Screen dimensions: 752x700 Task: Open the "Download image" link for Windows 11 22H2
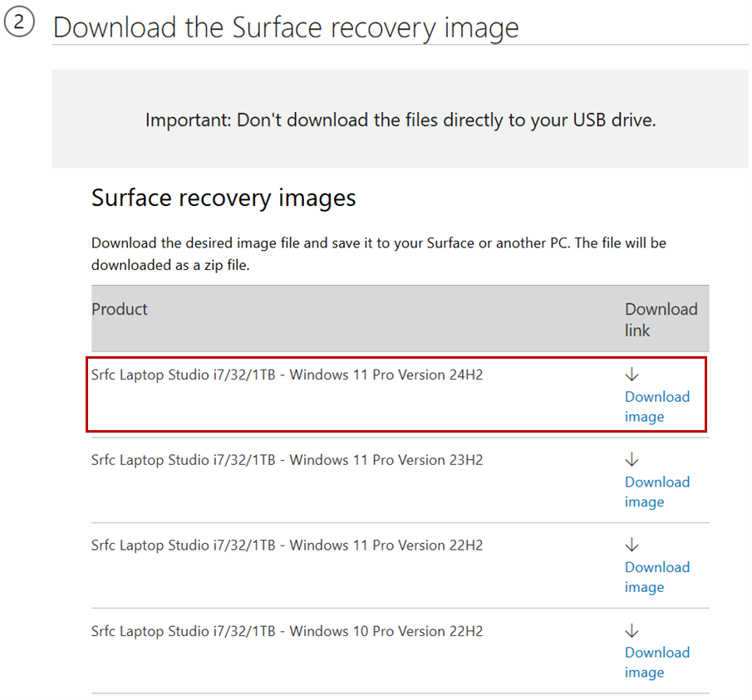point(657,577)
